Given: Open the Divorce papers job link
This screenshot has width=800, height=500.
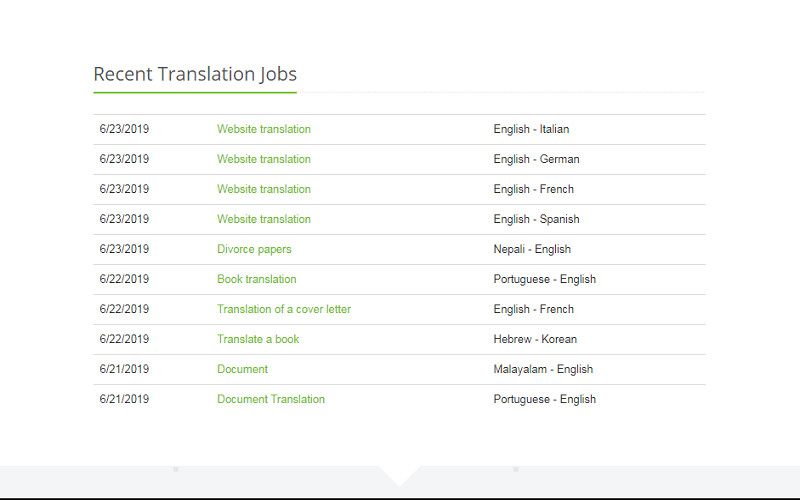Looking at the screenshot, I should click(254, 249).
